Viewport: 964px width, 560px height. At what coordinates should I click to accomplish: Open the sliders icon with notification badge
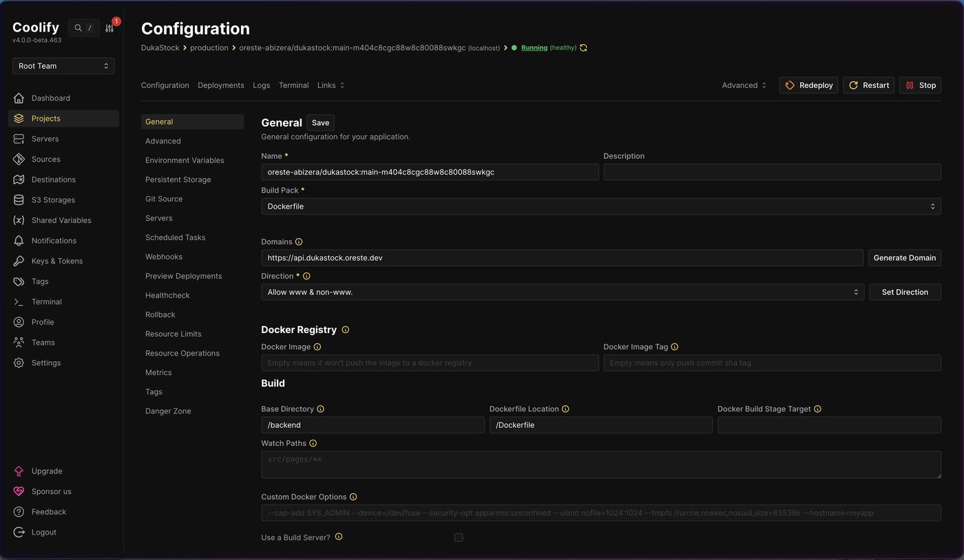click(x=109, y=28)
